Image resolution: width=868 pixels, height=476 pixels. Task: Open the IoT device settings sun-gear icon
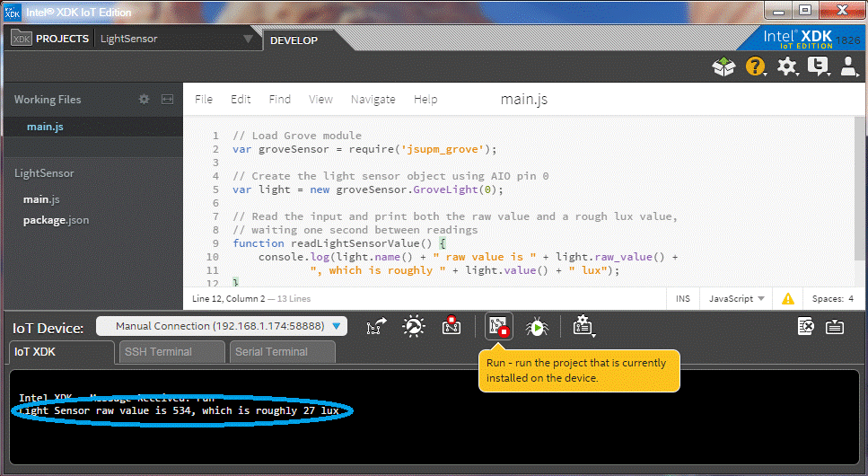click(414, 326)
